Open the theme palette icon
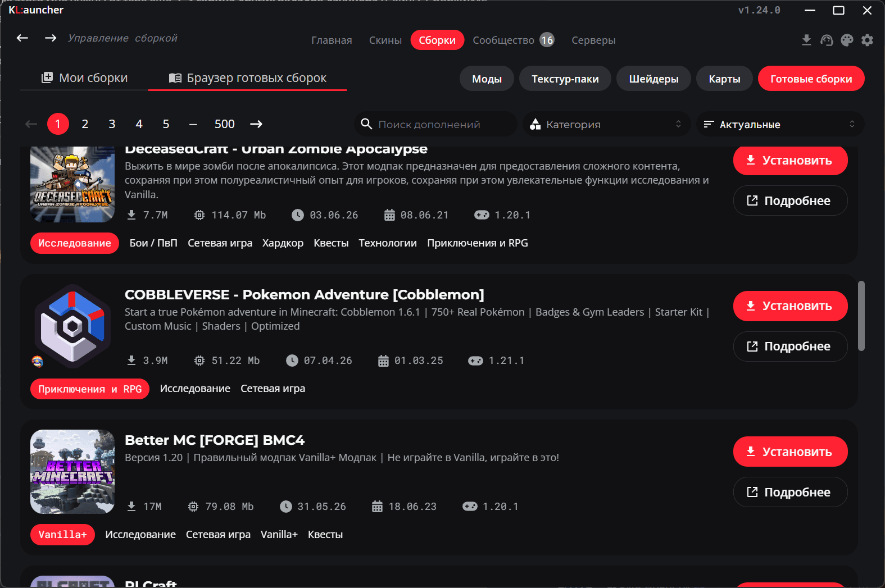Viewport: 885px width, 588px height. [x=847, y=40]
